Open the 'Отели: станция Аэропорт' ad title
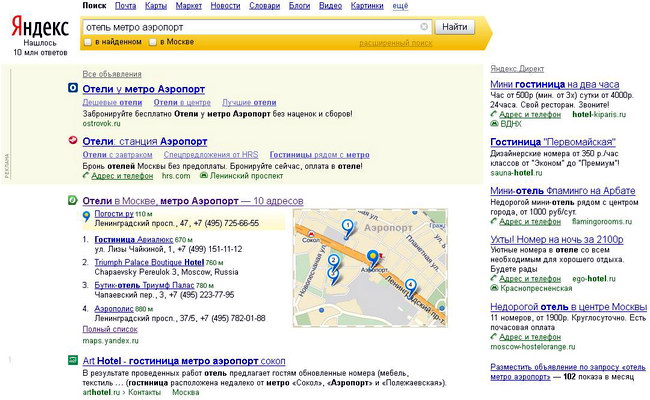This screenshot has height=400, width=650. (145, 141)
